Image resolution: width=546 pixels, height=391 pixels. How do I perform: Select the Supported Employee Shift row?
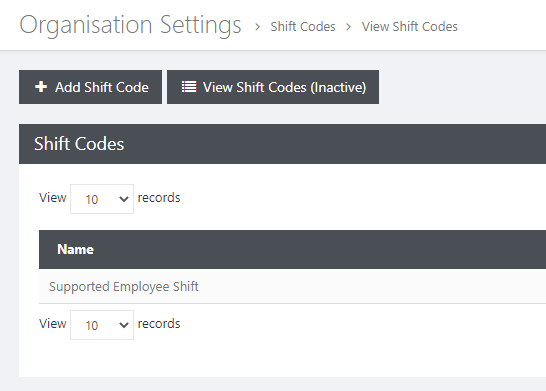(292, 287)
